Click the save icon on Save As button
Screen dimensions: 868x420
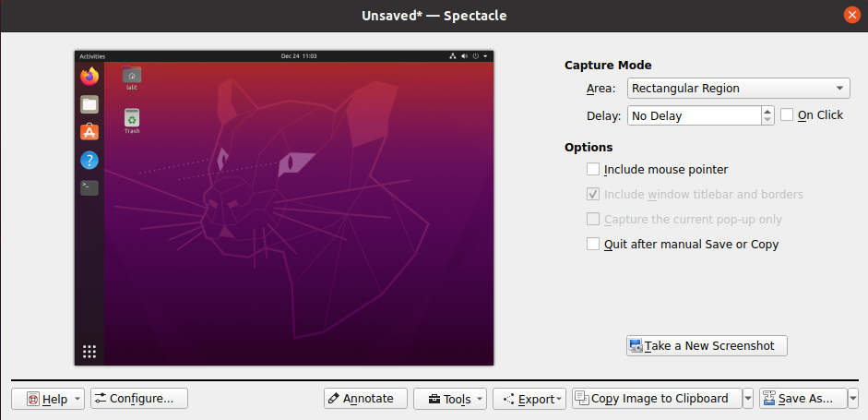coord(769,398)
